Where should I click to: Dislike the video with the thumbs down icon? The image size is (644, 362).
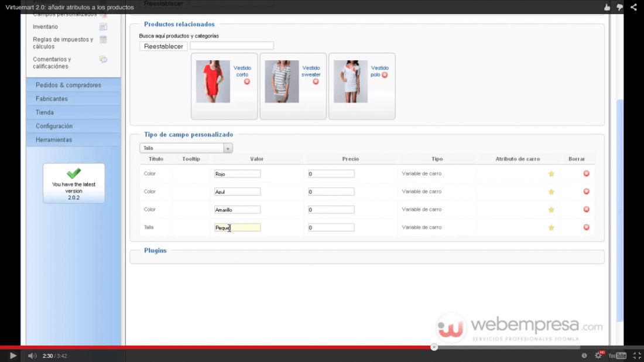620,7
